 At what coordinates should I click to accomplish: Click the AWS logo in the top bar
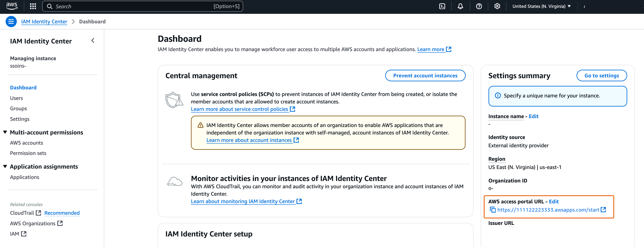[12, 6]
